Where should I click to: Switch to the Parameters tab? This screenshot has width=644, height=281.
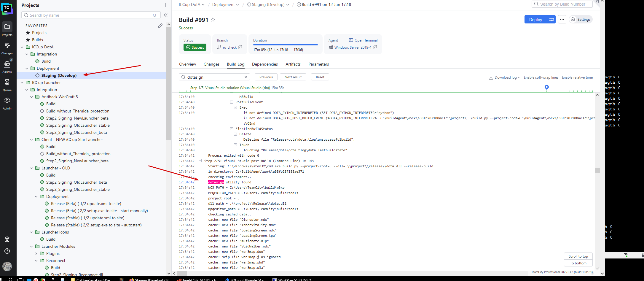click(318, 64)
